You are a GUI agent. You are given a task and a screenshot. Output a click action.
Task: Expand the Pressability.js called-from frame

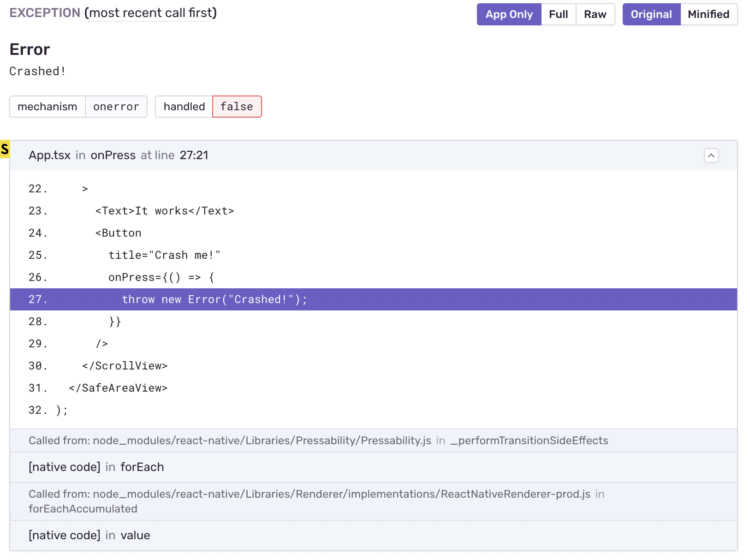[318, 441]
